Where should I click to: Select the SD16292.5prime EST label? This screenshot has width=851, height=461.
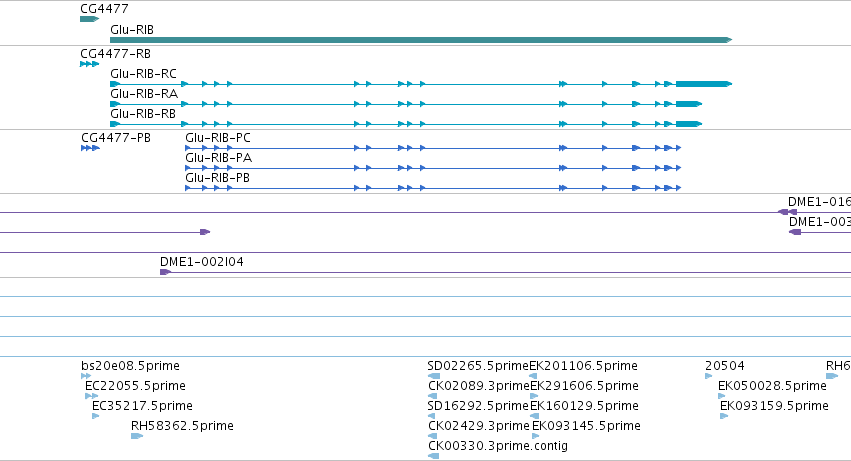coord(478,406)
